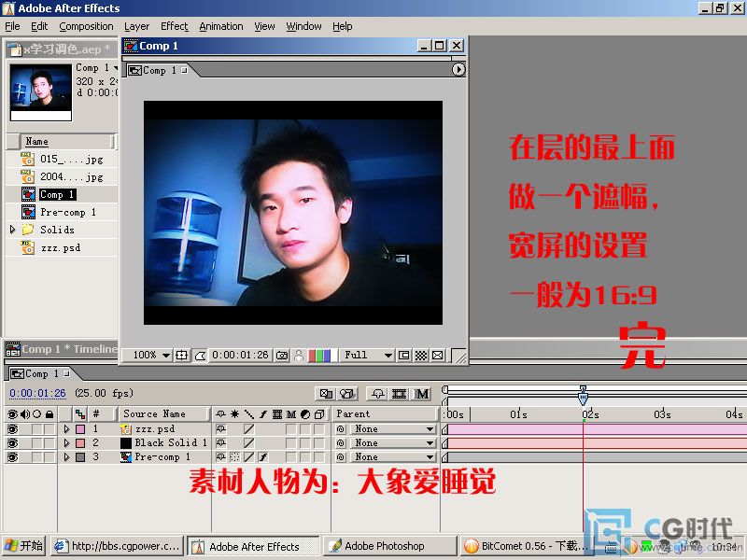This screenshot has height=560, width=747.
Task: Click the draft 3D button in Timeline
Action: [x=347, y=394]
